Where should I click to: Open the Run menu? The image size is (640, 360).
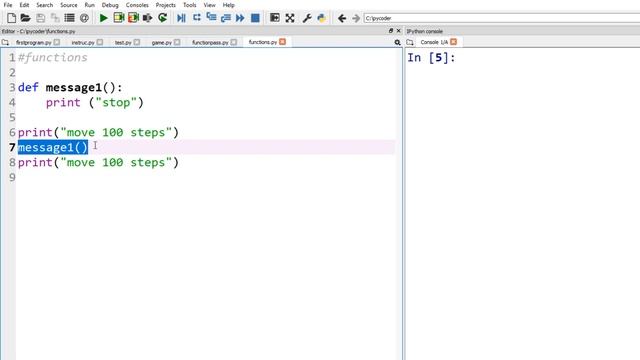tap(89, 5)
